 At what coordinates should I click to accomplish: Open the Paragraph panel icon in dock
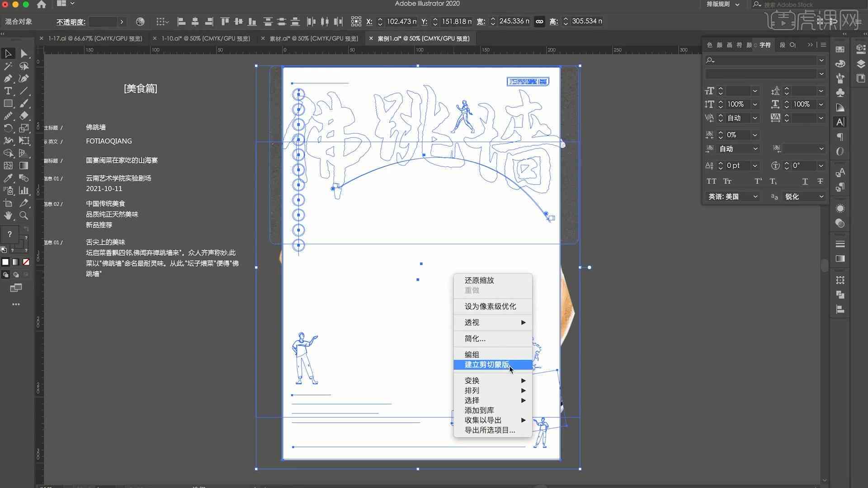tap(840, 137)
